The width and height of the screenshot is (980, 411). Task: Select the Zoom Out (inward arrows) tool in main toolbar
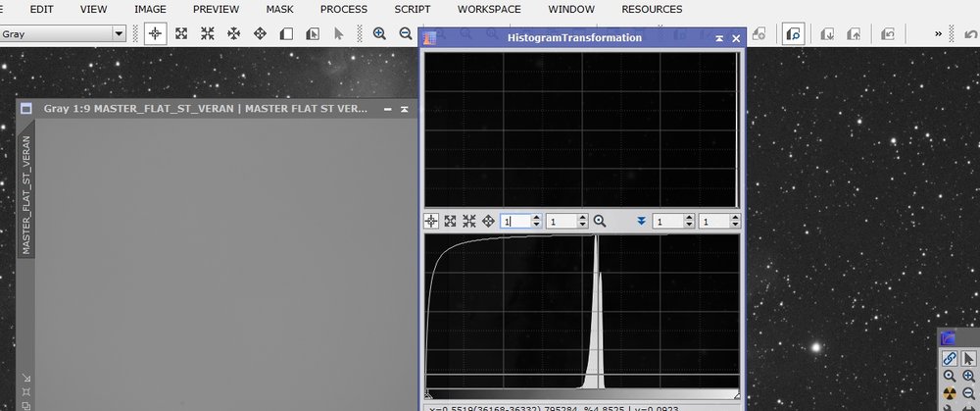(x=208, y=33)
